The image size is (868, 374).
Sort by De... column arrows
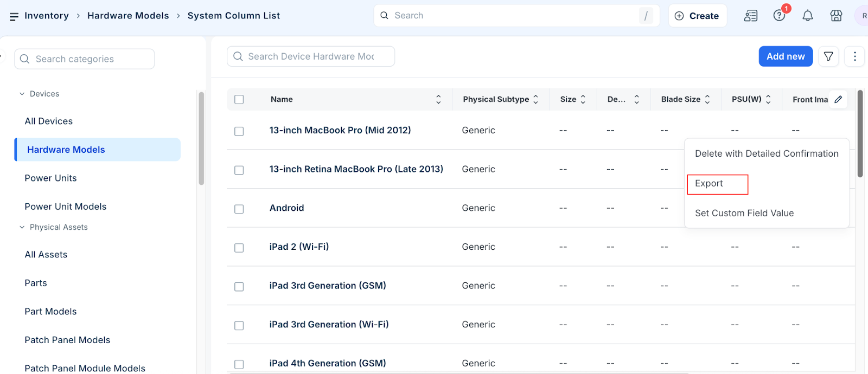[637, 99]
